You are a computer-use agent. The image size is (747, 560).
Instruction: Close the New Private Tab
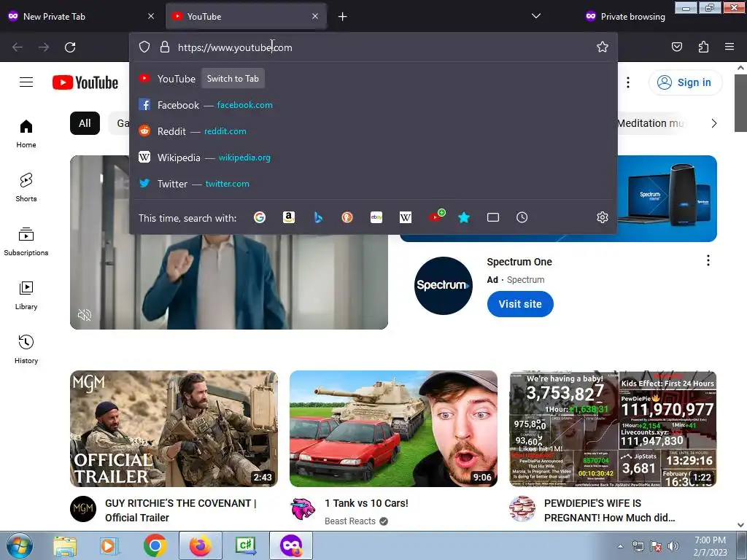(x=151, y=16)
